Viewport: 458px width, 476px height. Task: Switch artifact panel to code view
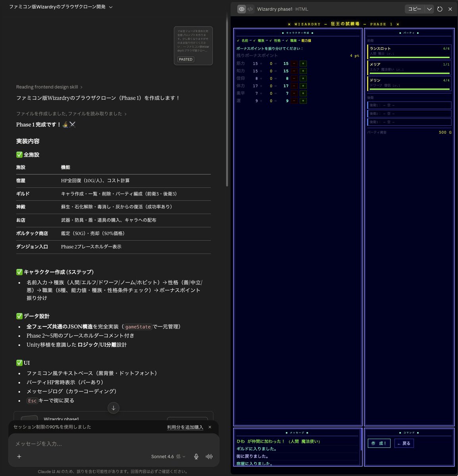click(x=250, y=9)
